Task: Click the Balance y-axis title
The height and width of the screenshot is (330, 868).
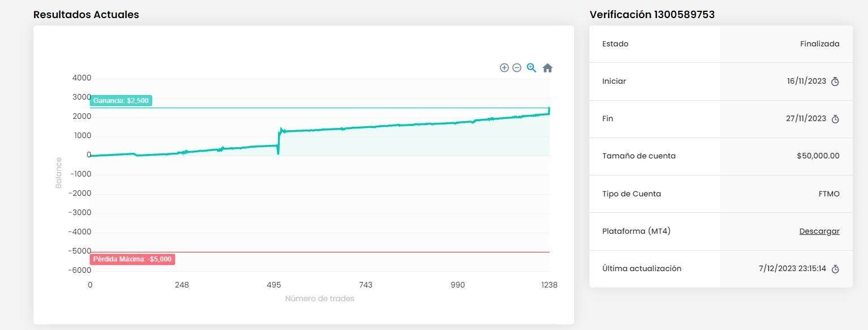Action: pos(58,173)
